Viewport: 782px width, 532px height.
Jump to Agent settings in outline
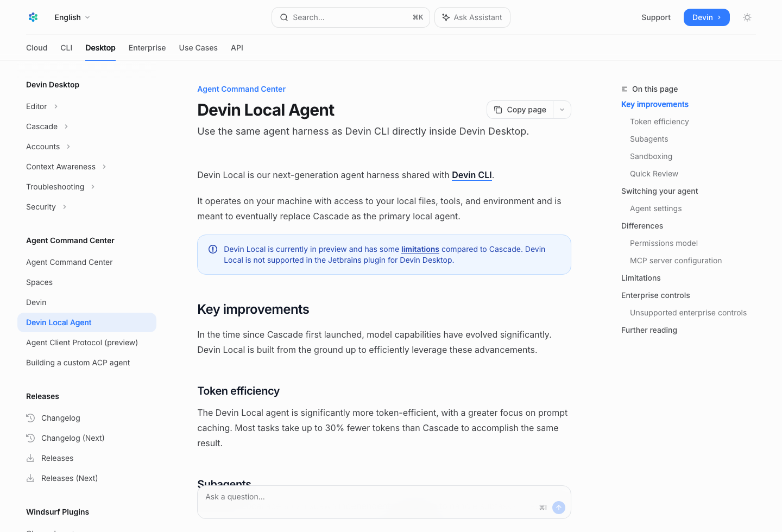coord(655,208)
